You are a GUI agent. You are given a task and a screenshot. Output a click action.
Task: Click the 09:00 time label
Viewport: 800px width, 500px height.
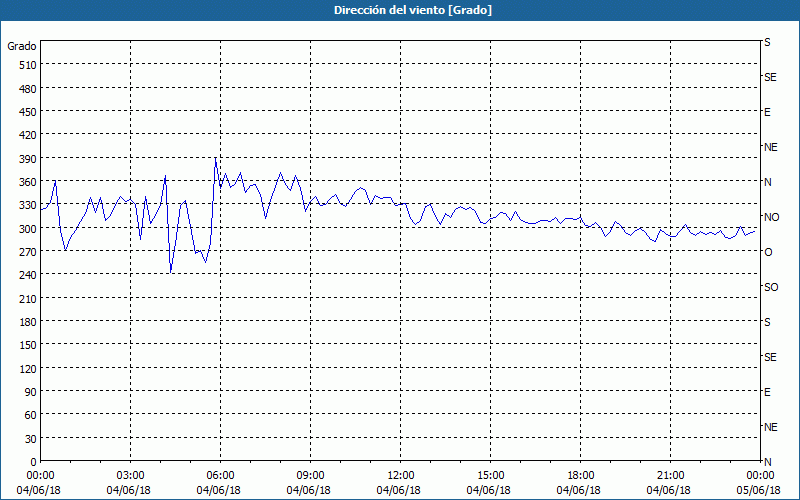tap(308, 476)
